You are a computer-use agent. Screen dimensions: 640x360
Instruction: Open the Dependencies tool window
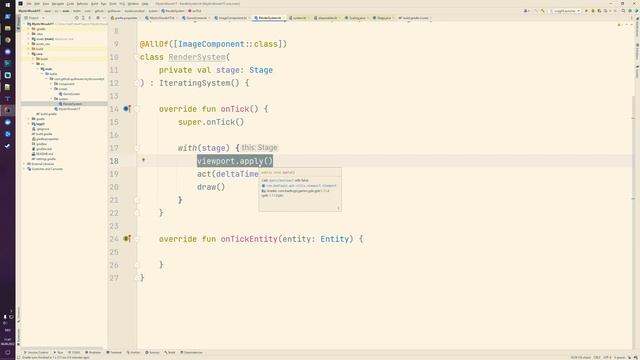click(191, 352)
